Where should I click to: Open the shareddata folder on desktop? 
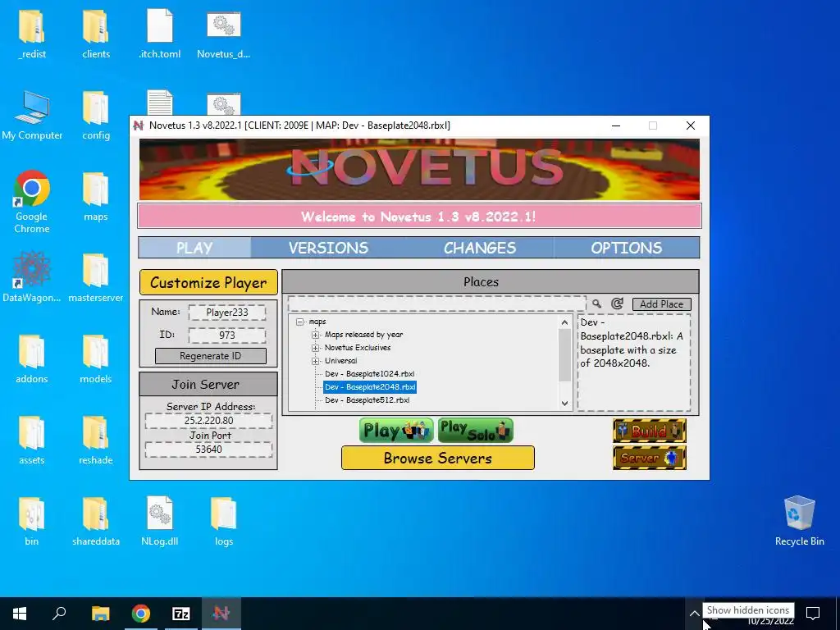point(96,521)
